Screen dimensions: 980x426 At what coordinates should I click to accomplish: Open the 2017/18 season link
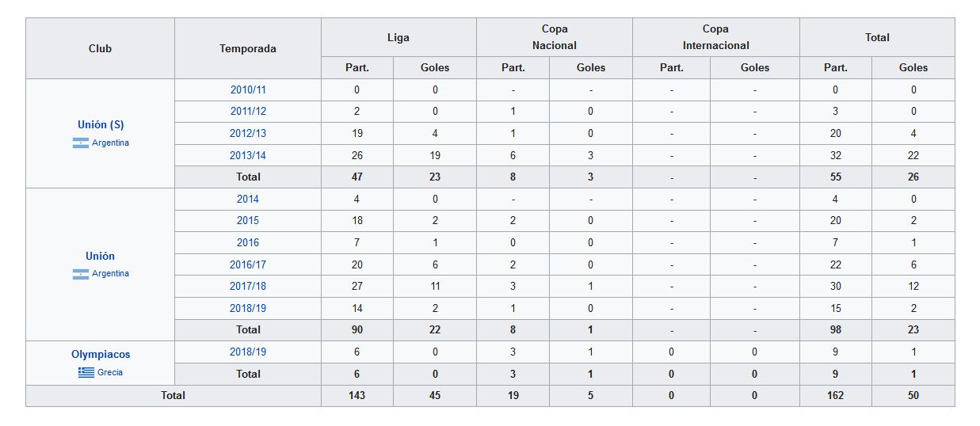pyautogui.click(x=248, y=287)
